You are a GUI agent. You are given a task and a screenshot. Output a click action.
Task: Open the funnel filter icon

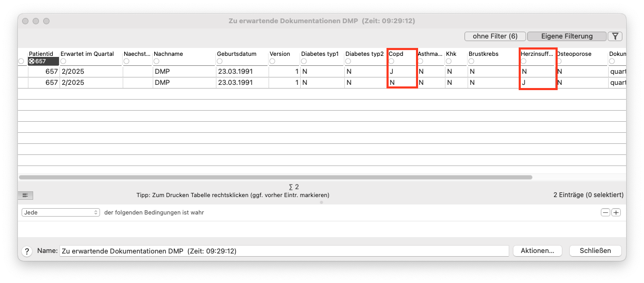[x=615, y=36]
